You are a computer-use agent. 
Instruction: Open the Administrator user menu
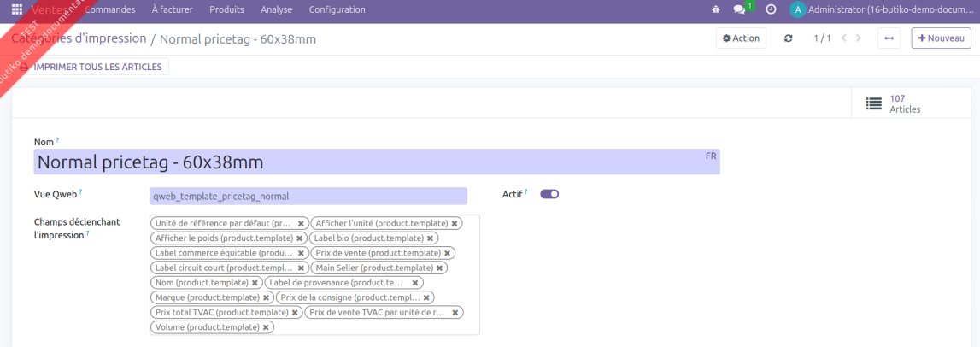(880, 9)
